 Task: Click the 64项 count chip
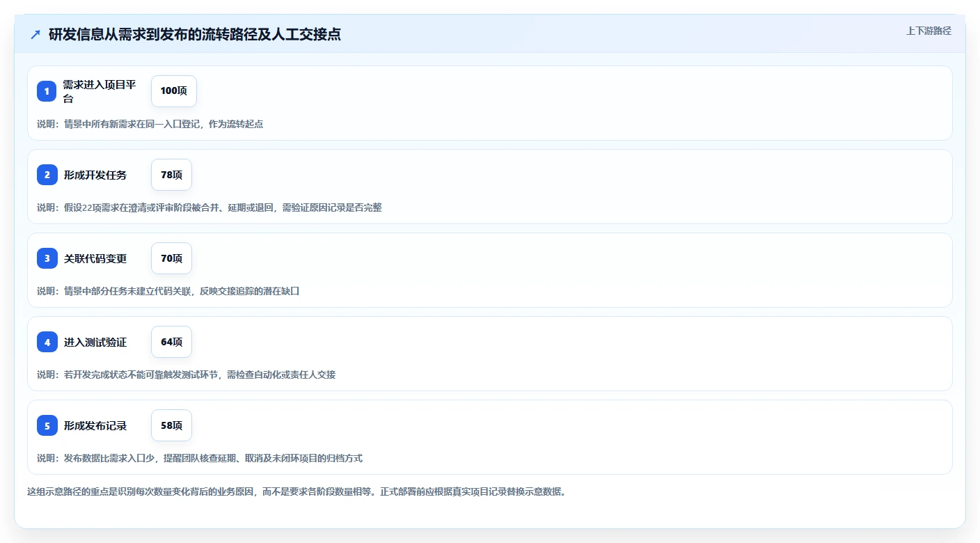point(171,342)
